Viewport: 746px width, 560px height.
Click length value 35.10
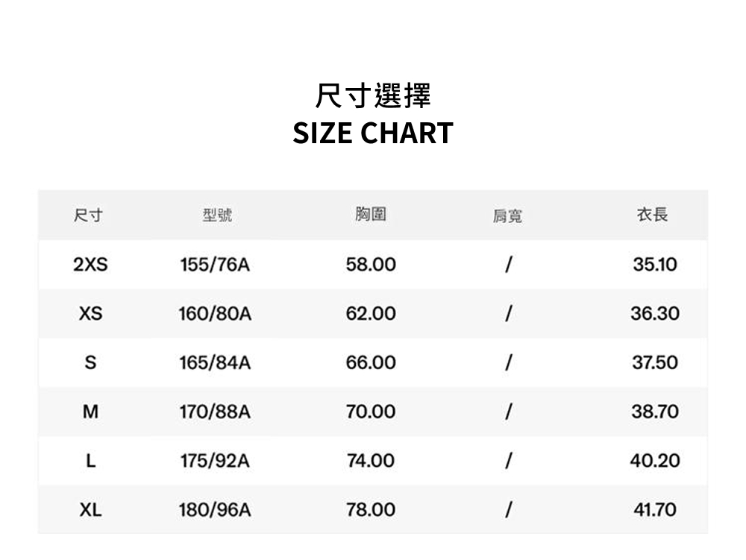tap(655, 264)
